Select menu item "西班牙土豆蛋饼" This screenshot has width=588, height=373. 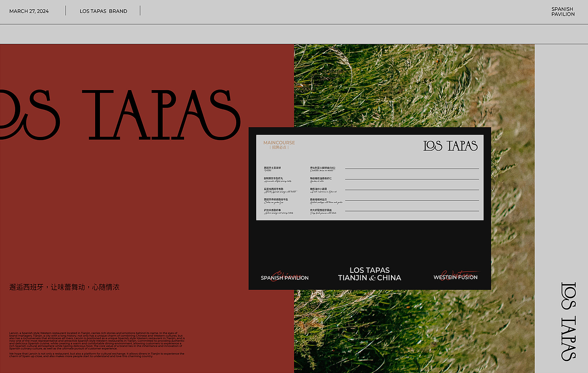click(x=272, y=168)
